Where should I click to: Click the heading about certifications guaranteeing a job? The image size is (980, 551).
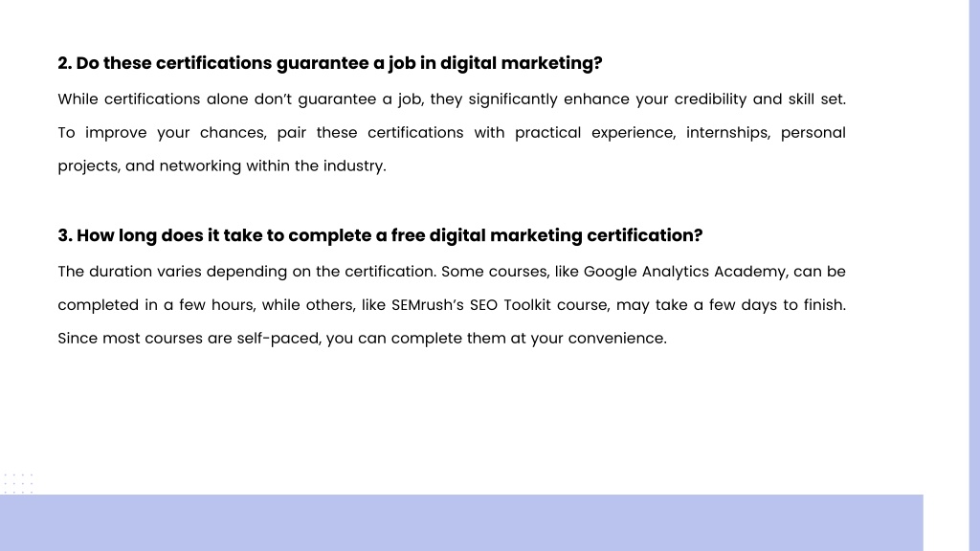point(330,63)
